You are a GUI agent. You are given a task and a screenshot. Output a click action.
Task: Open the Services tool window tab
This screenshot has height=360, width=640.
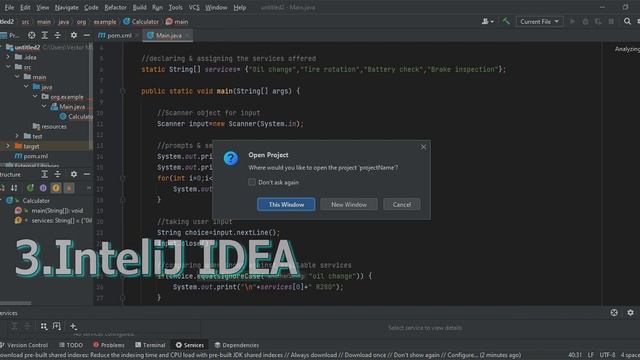tap(189, 345)
